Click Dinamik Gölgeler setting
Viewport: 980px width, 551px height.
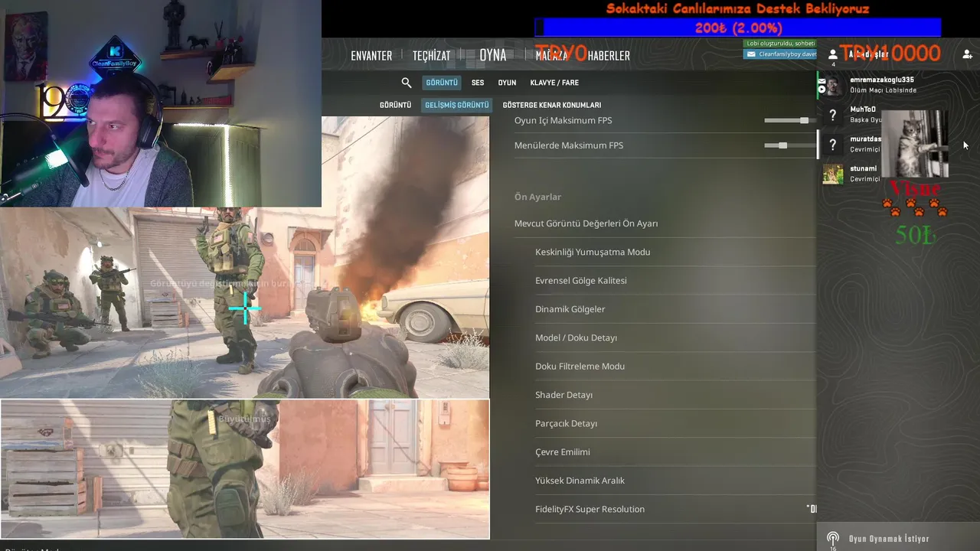click(x=675, y=309)
